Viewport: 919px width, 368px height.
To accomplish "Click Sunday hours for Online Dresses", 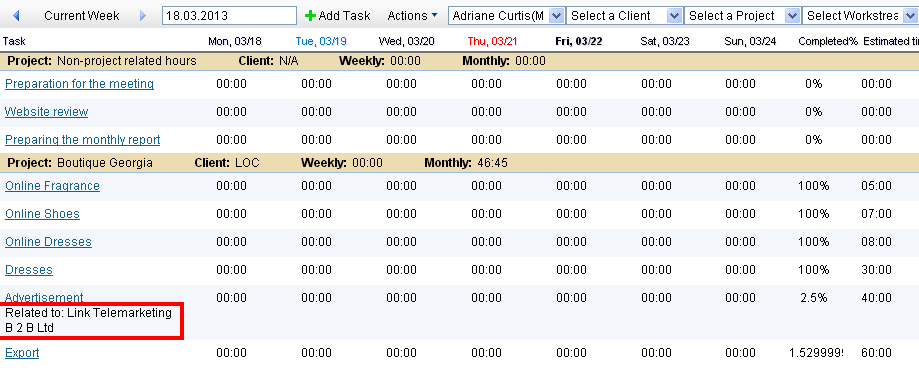I will click(x=740, y=242).
